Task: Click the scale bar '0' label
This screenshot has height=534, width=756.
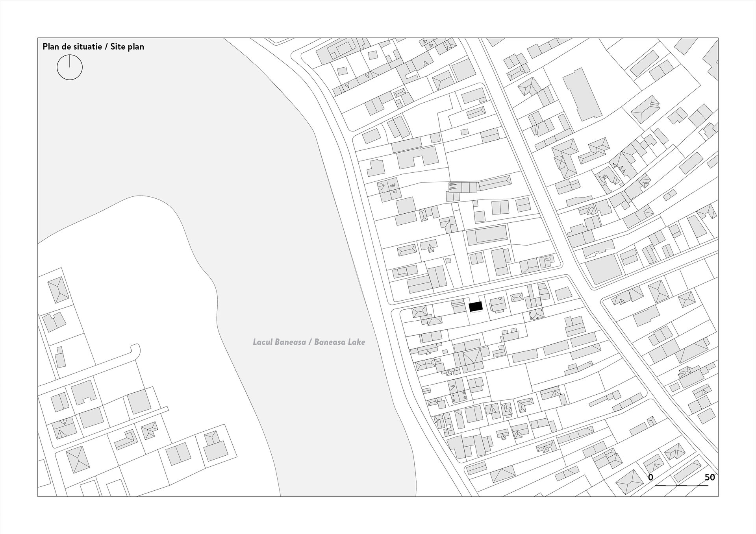Action: (x=650, y=477)
